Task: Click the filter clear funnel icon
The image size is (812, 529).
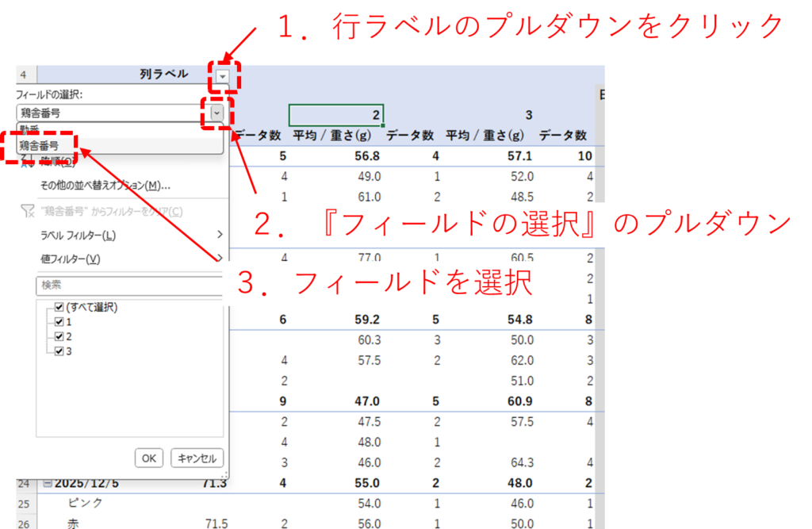Action: pyautogui.click(x=25, y=211)
